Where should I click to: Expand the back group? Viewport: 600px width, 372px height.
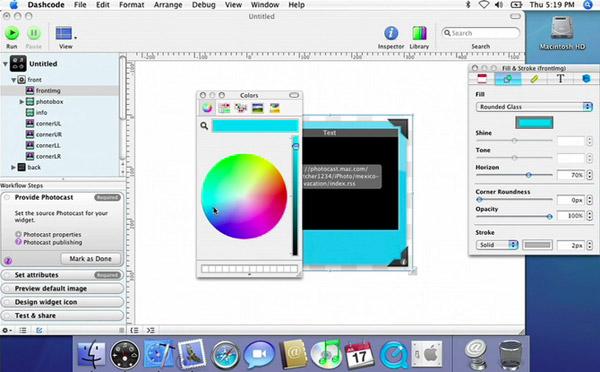point(13,167)
